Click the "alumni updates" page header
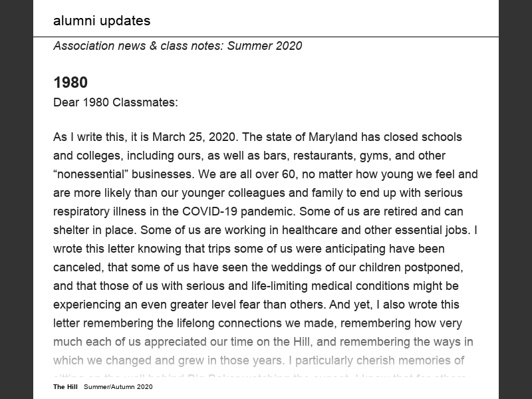This screenshot has height=399, width=532. [x=102, y=21]
